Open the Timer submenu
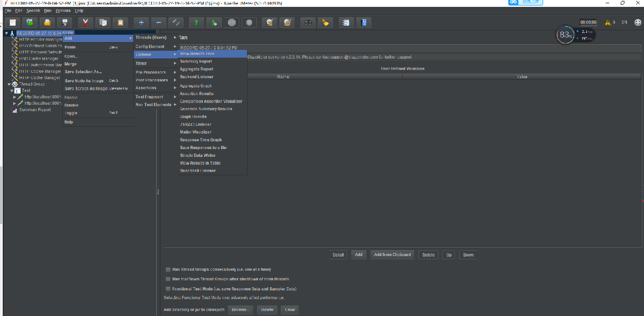 coord(156,64)
